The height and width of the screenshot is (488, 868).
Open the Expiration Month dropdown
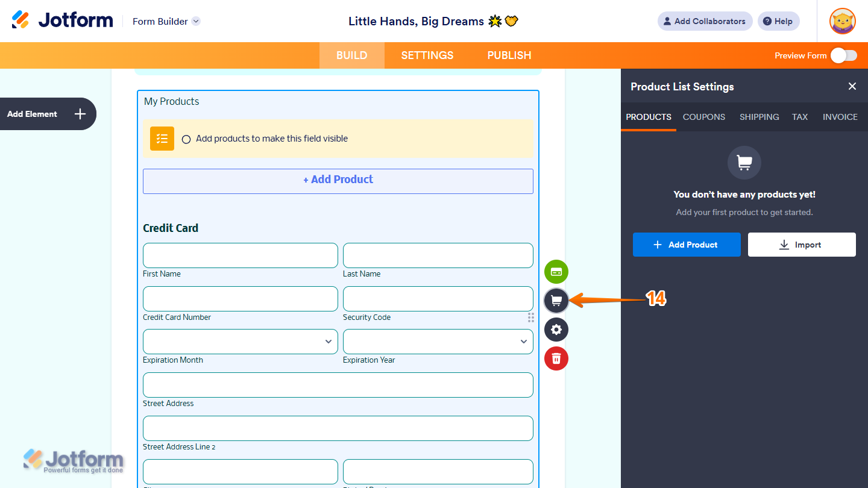[x=241, y=342]
